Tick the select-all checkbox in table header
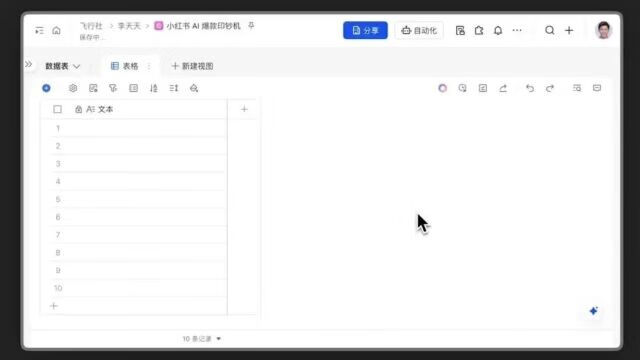Viewport: 640px width, 360px height. [58, 109]
